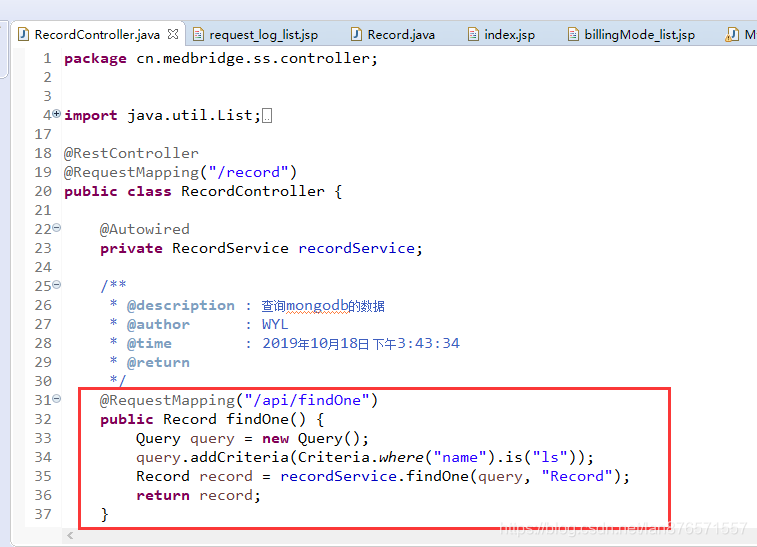Click the @RestController annotation
This screenshot has height=547, width=757.
click(131, 153)
